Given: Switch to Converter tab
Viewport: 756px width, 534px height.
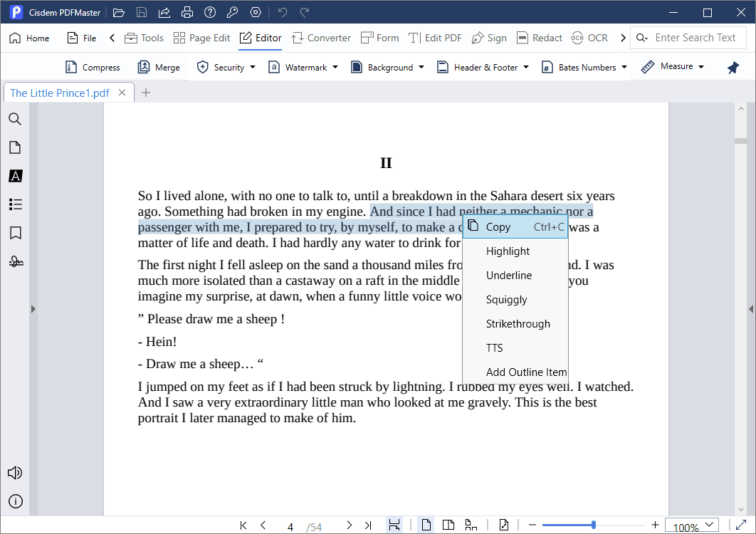Looking at the screenshot, I should 321,38.
